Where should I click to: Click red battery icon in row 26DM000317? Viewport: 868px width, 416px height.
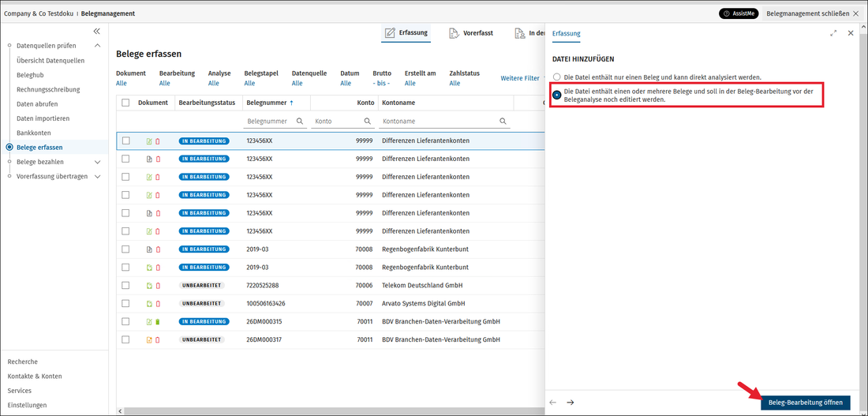tap(158, 339)
